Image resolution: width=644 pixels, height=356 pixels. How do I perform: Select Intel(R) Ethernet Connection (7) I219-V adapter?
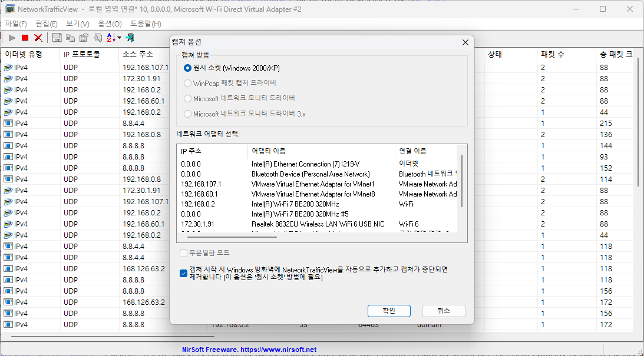(x=306, y=164)
